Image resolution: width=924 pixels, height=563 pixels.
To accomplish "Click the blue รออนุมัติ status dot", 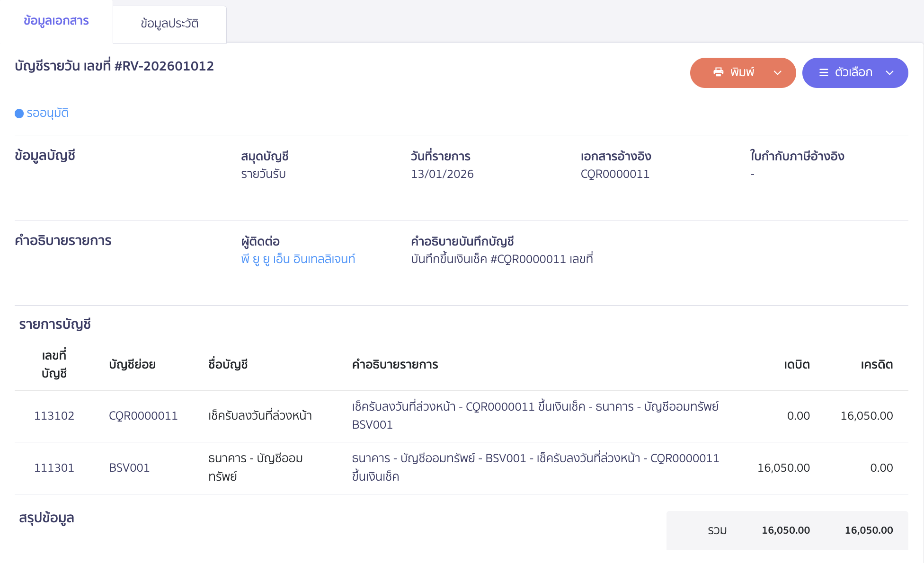I will [19, 114].
